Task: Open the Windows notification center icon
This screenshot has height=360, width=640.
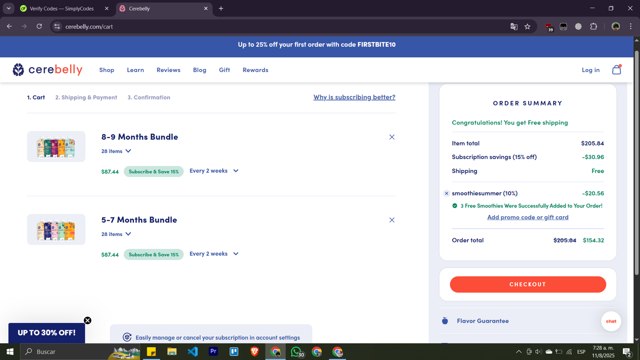Action: (x=627, y=351)
